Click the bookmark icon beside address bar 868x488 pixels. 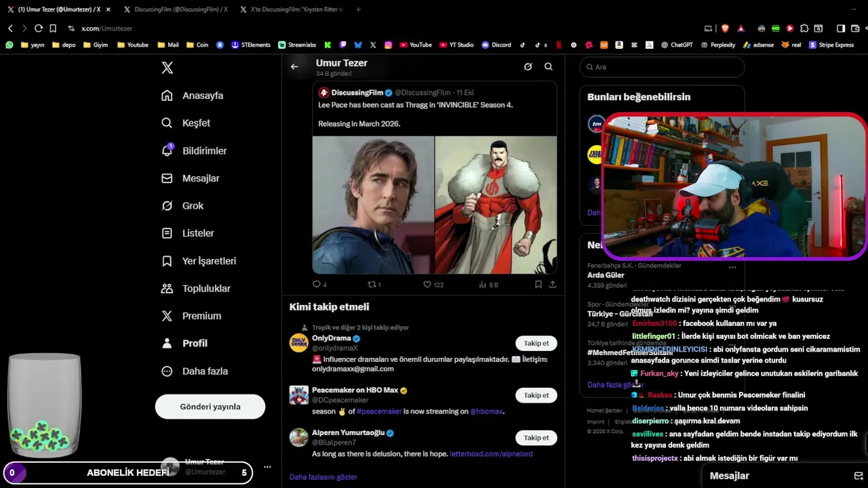[53, 28]
